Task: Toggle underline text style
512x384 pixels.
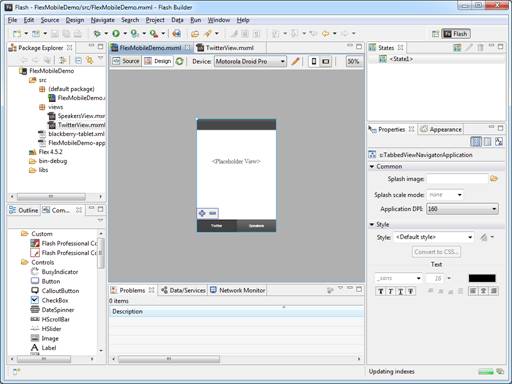Action: pos(400,291)
